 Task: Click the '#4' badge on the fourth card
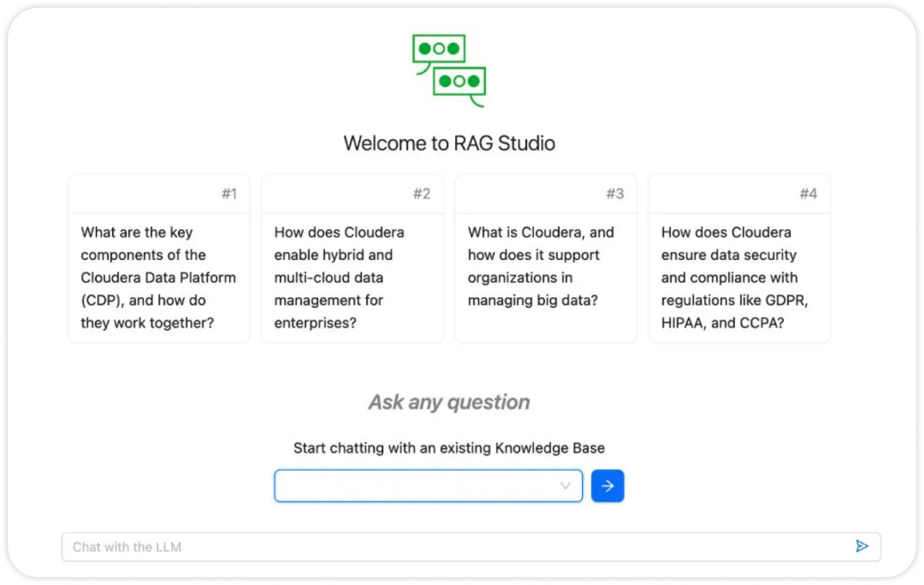[811, 193]
